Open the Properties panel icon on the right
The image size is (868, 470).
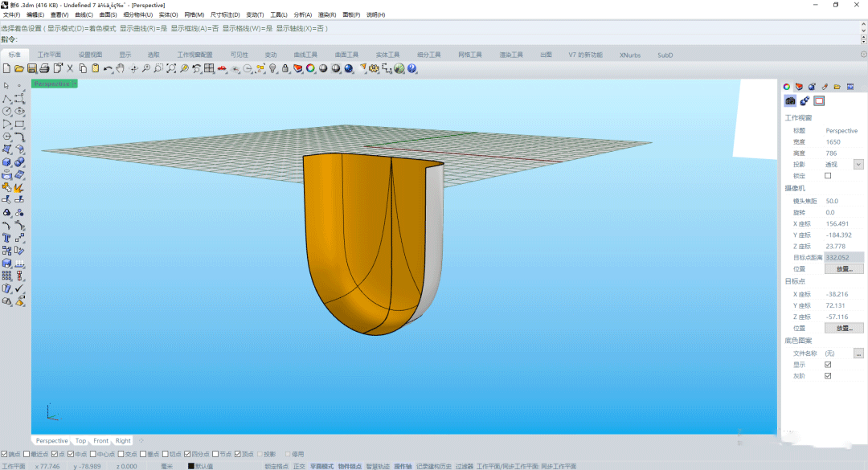(x=786, y=86)
